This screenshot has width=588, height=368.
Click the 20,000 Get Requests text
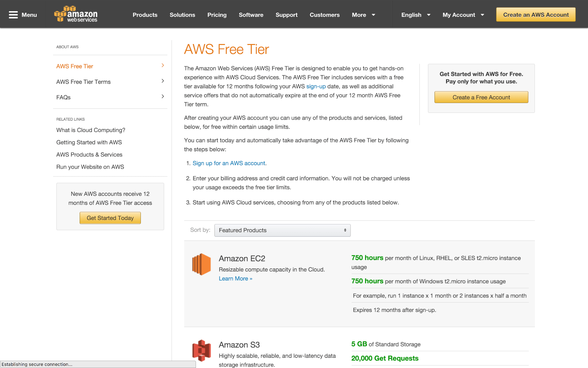(385, 358)
